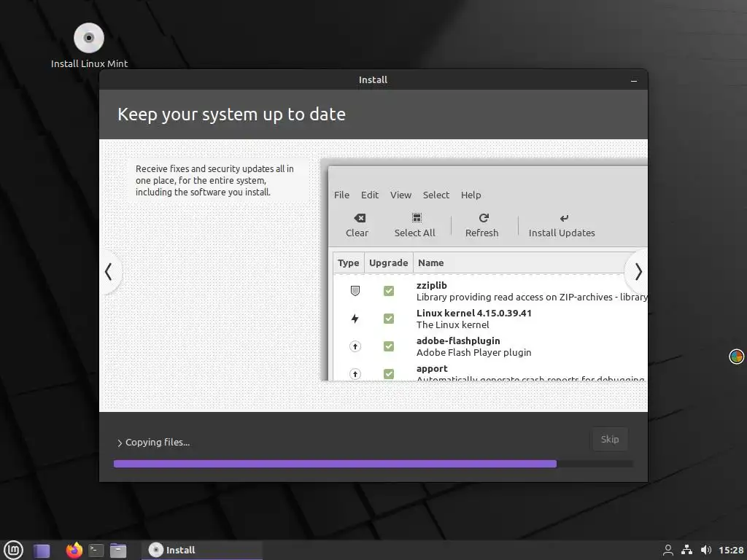Click the Install window title text

[373, 80]
